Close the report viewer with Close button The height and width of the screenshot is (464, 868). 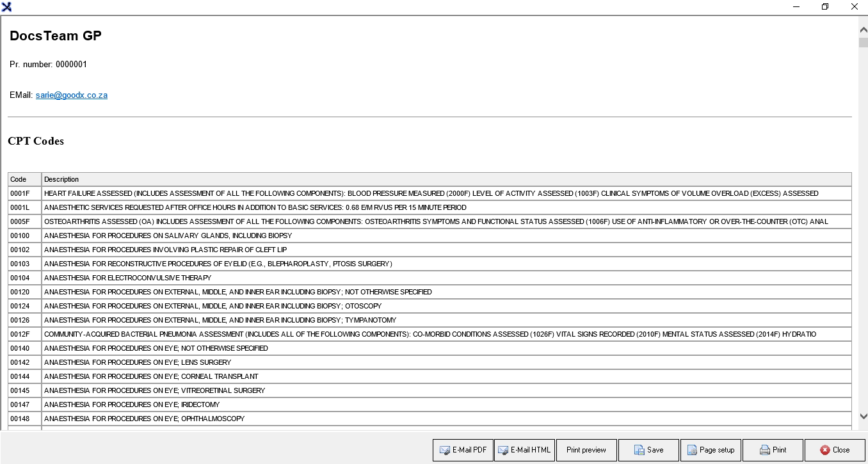click(x=835, y=450)
